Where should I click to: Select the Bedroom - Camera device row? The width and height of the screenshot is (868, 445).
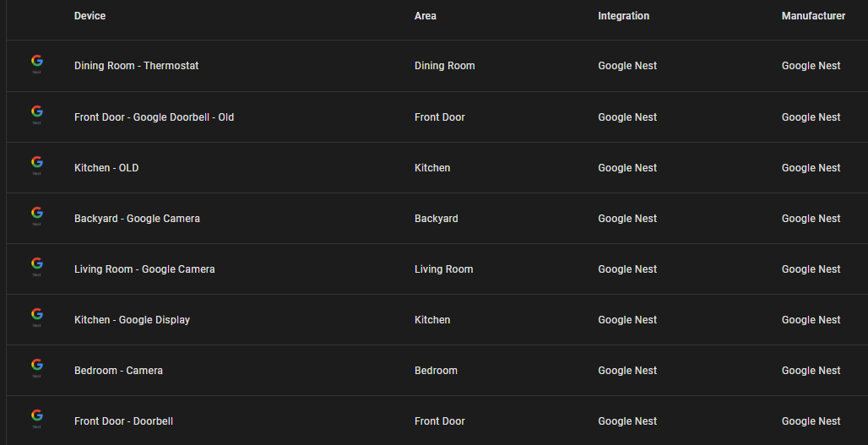[118, 371]
